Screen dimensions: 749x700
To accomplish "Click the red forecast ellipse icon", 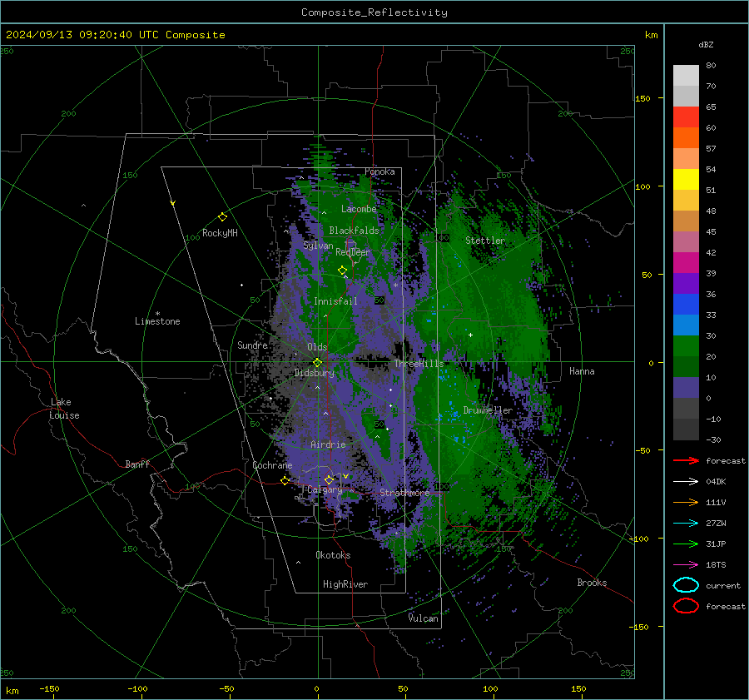I will (x=686, y=606).
